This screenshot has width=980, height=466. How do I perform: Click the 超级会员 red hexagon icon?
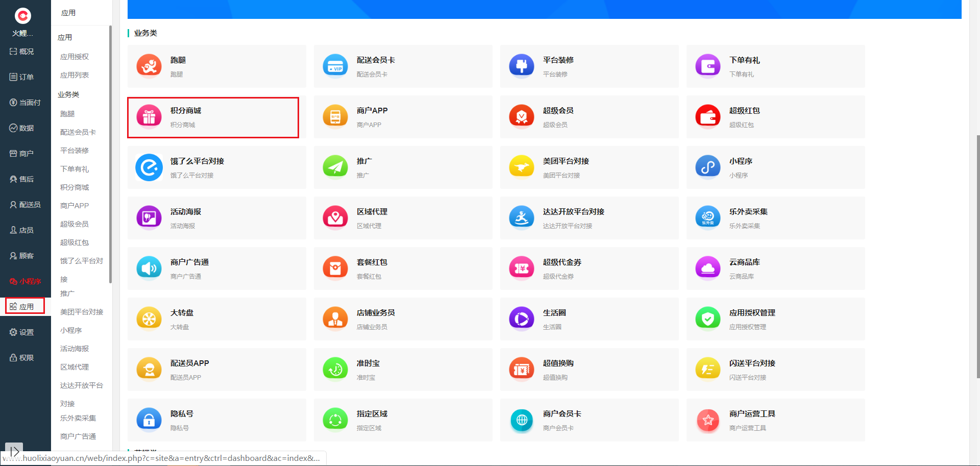point(522,117)
